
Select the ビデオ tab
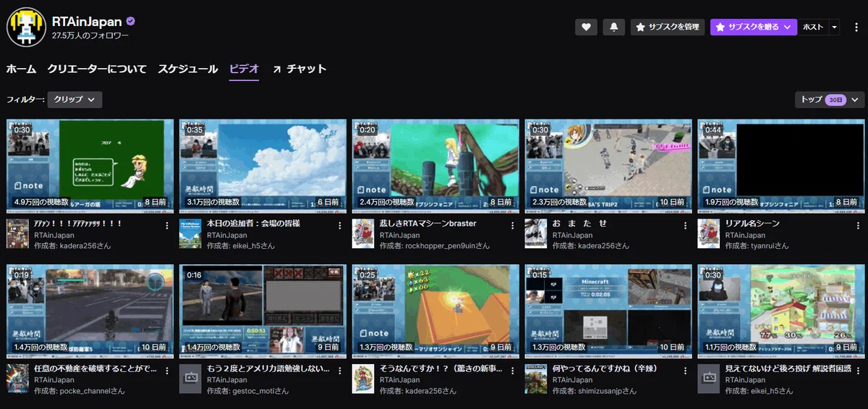pos(244,69)
